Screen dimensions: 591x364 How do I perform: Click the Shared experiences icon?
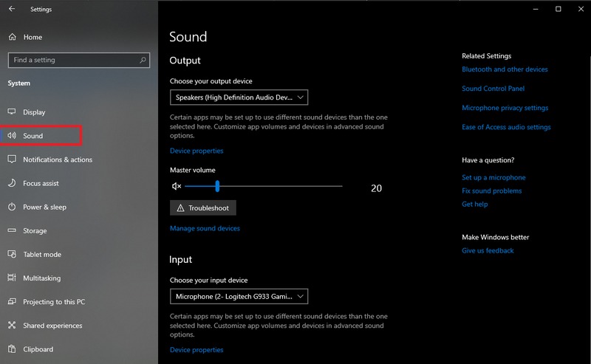pyautogui.click(x=12, y=326)
